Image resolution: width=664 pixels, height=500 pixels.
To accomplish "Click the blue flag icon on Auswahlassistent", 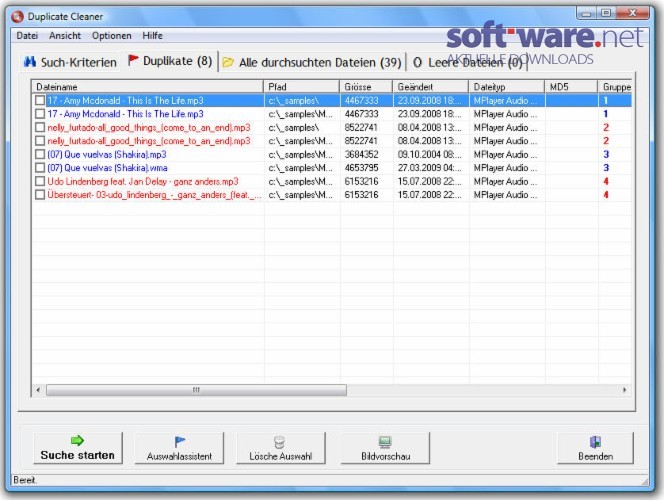I will coord(180,442).
